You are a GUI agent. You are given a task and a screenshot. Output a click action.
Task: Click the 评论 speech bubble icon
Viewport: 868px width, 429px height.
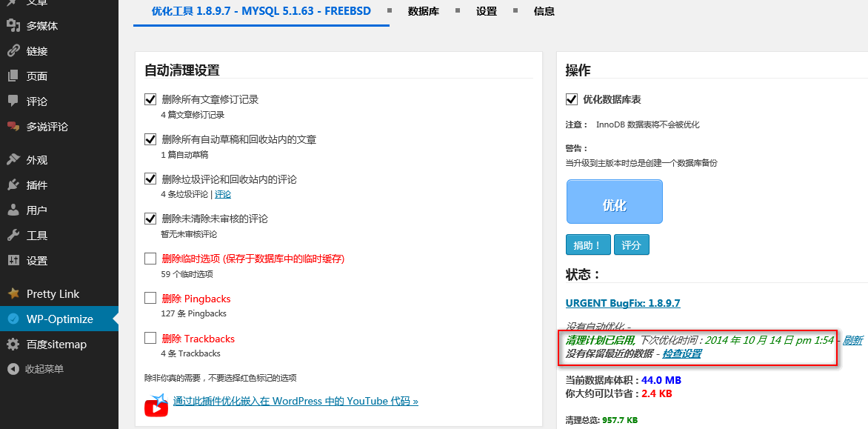pyautogui.click(x=13, y=102)
